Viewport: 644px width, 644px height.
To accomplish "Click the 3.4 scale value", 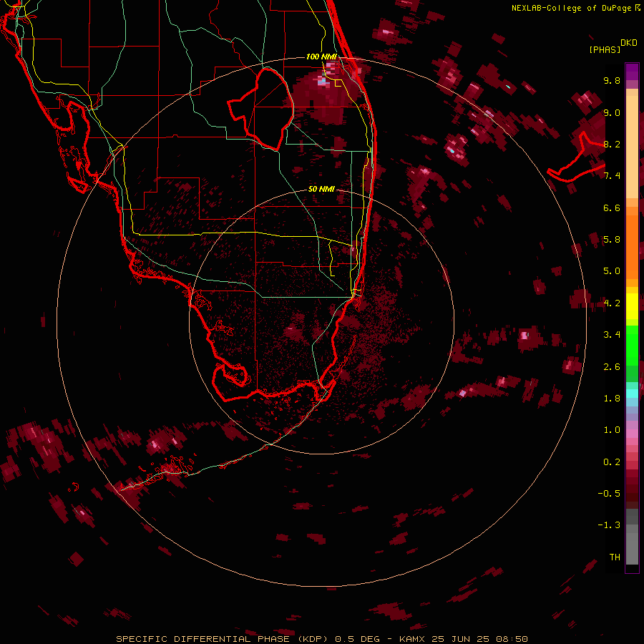I will [612, 335].
